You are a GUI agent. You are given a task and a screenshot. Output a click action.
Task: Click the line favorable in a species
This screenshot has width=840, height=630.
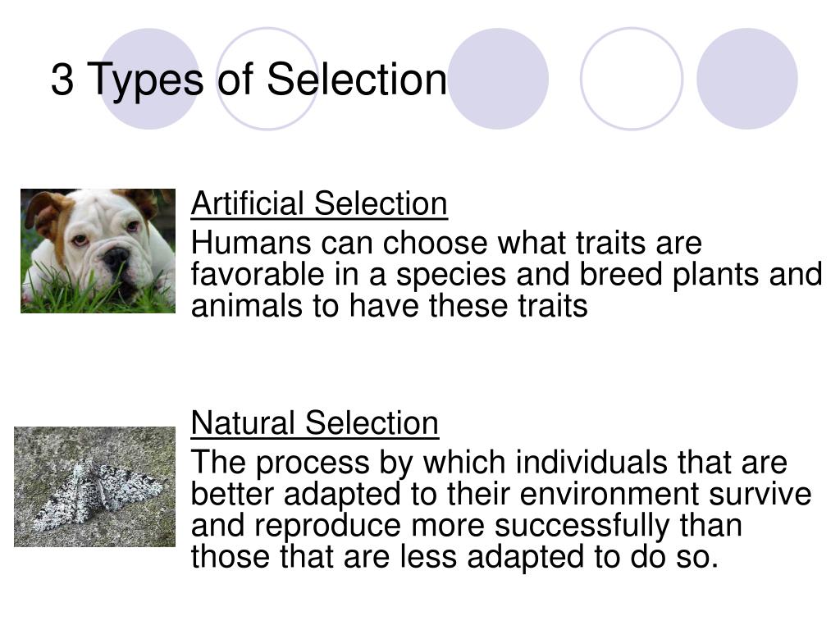pos(506,274)
